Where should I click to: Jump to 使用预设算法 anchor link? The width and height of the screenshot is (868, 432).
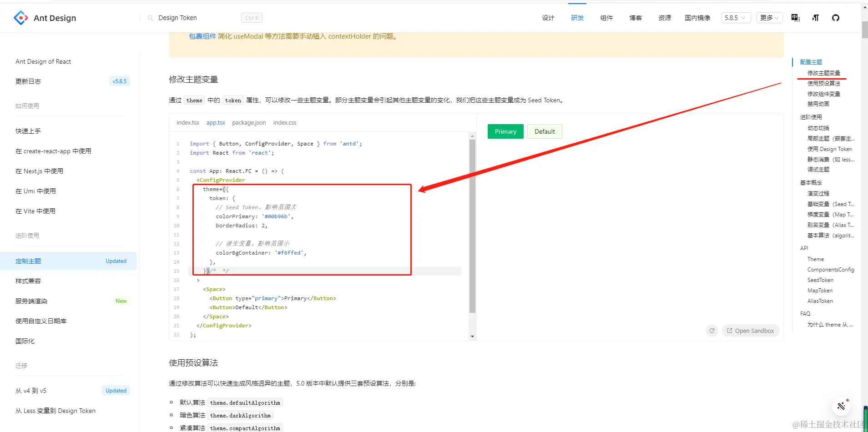824,83
